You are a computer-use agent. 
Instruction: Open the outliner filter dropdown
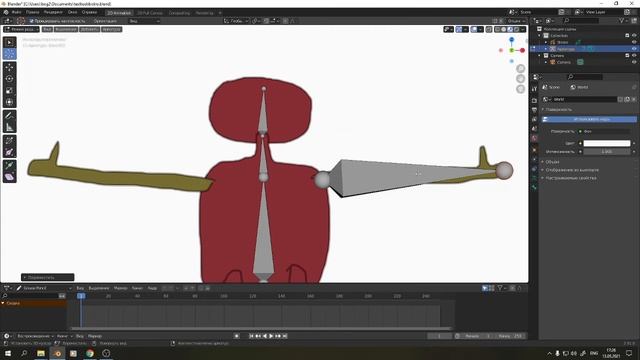(x=622, y=20)
